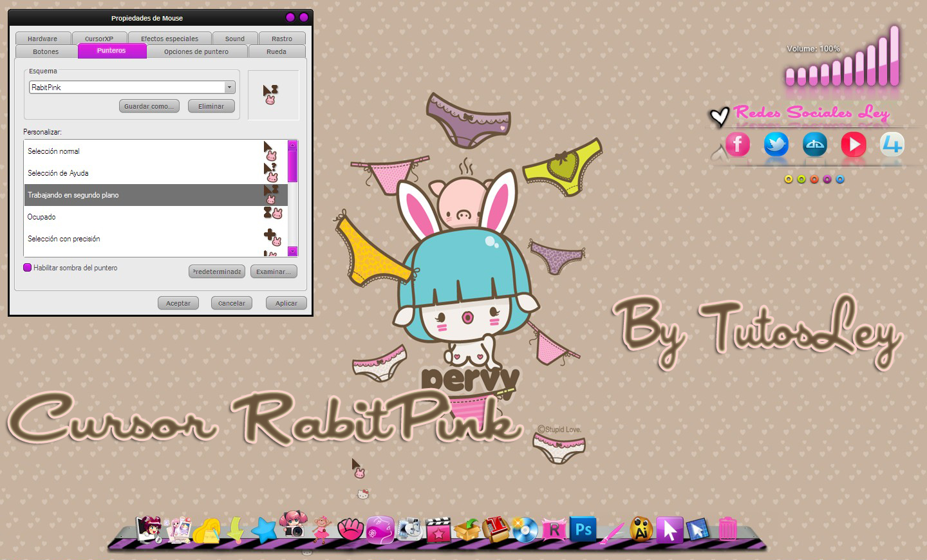Image resolution: width=927 pixels, height=560 pixels.
Task: Click the purple cursor arrow dock icon
Action: click(669, 529)
